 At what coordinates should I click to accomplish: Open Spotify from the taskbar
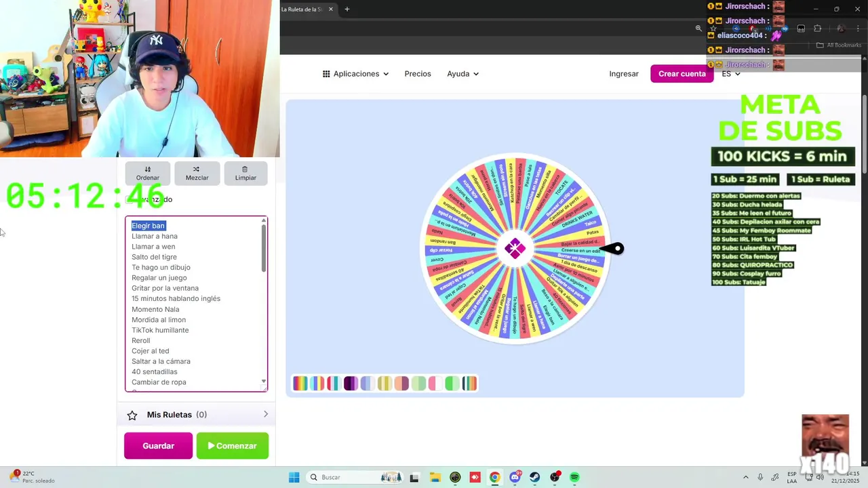tap(574, 477)
